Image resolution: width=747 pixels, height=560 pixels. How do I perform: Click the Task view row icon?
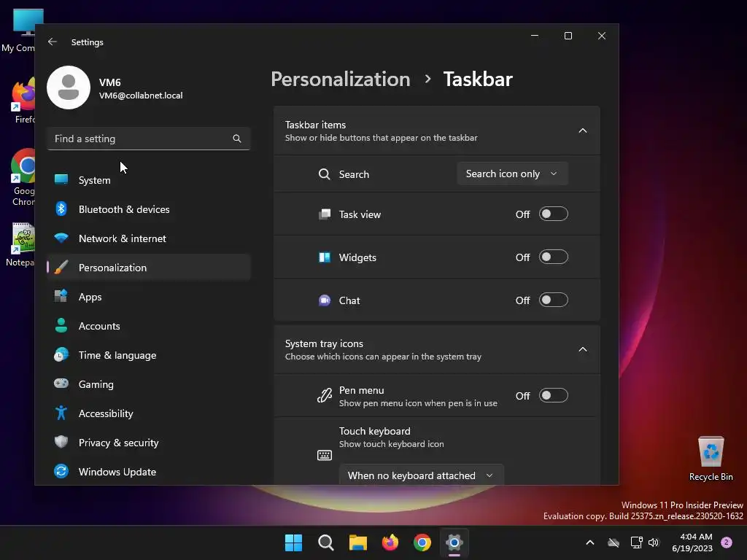tap(324, 214)
